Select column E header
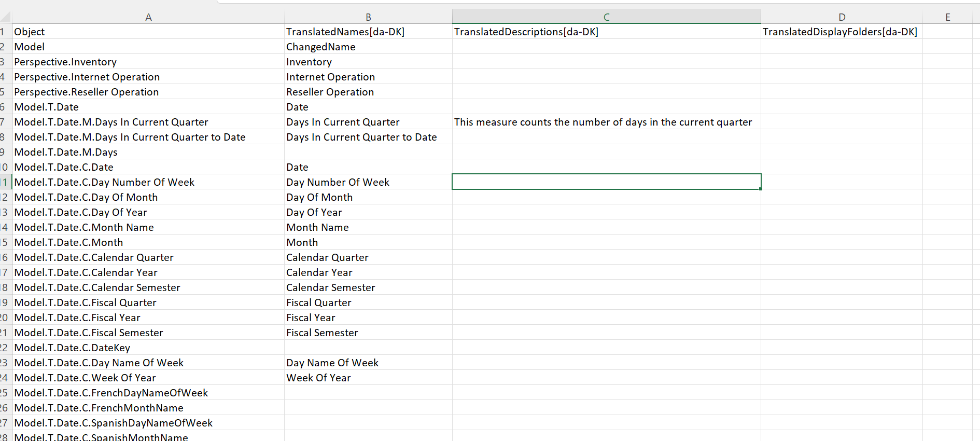This screenshot has width=980, height=441. pyautogui.click(x=947, y=16)
